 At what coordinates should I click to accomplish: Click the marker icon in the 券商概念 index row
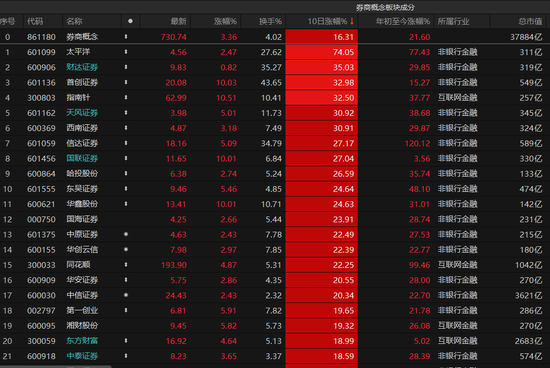click(x=126, y=36)
